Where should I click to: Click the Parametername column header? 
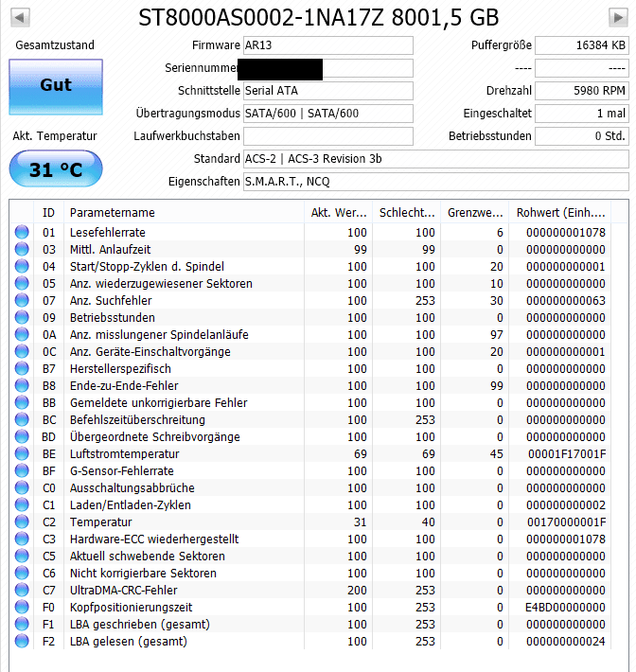[184, 213]
